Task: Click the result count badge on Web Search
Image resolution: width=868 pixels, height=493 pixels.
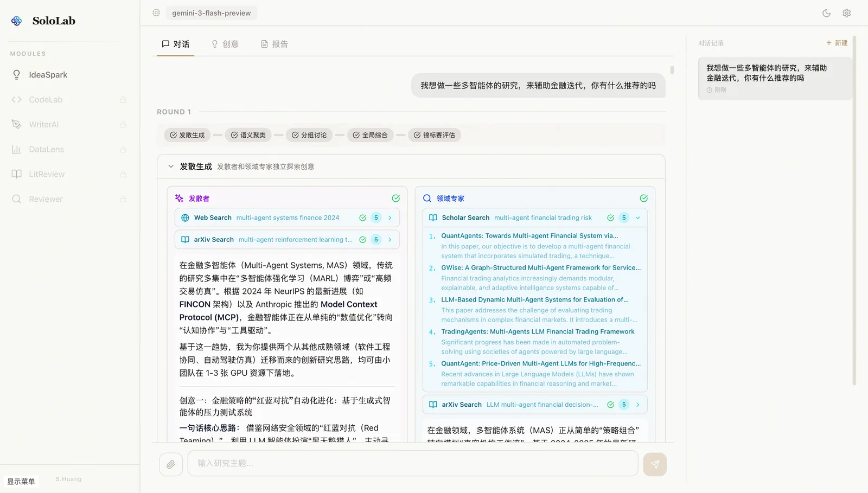Action: click(x=376, y=218)
